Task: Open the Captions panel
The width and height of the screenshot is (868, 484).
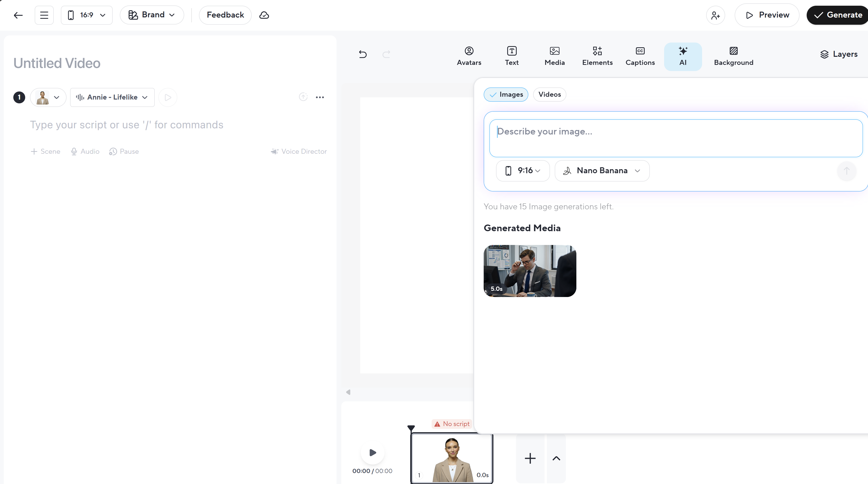Action: [640, 56]
